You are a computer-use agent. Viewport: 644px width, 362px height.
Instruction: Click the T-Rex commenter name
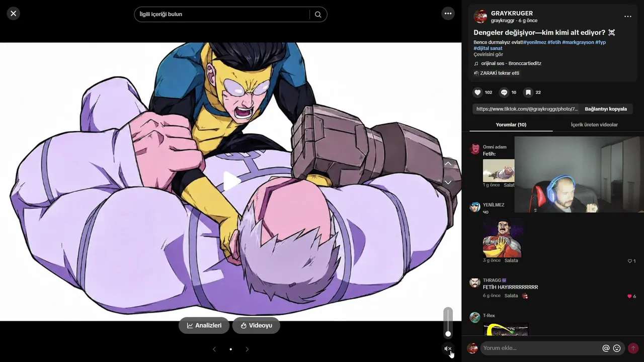point(489,316)
